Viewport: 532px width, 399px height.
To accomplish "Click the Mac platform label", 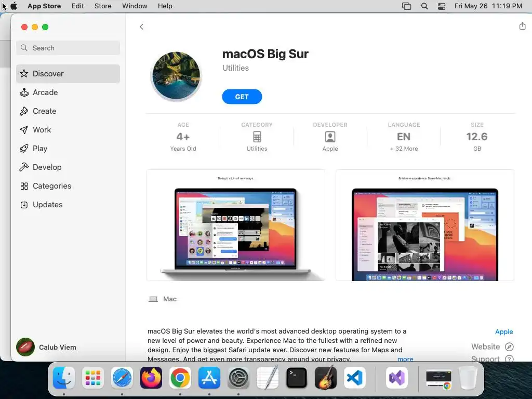I will (170, 299).
